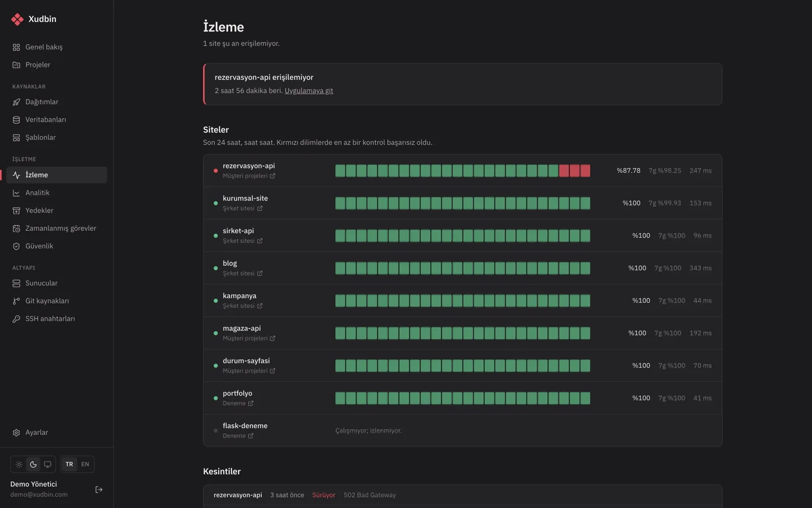Click first green uptime segment of kurumsal-site
The height and width of the screenshot is (508, 812).
point(340,203)
